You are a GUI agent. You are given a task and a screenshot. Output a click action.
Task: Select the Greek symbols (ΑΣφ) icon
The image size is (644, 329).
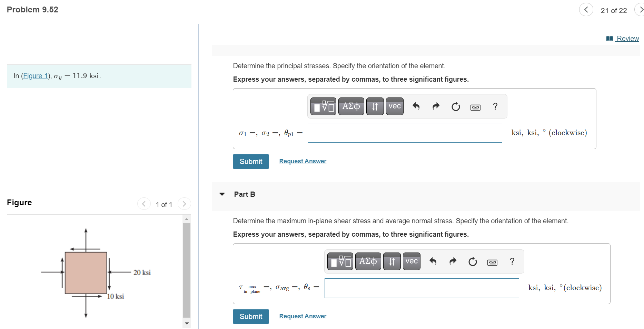point(351,106)
